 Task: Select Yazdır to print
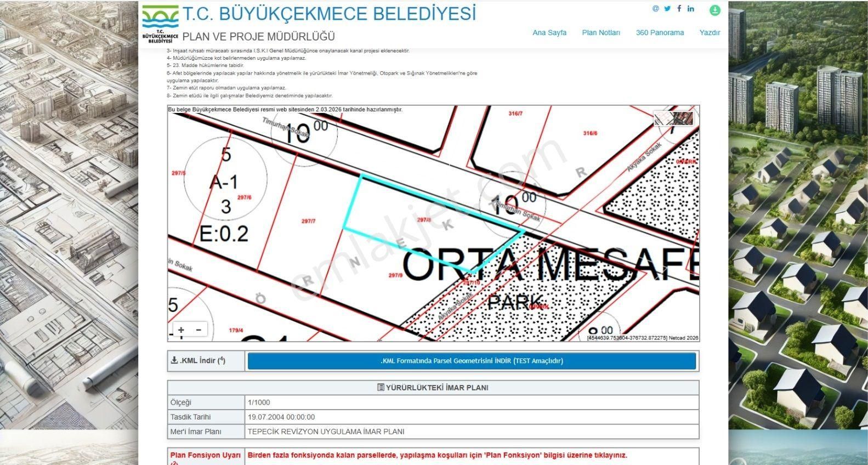[710, 32]
